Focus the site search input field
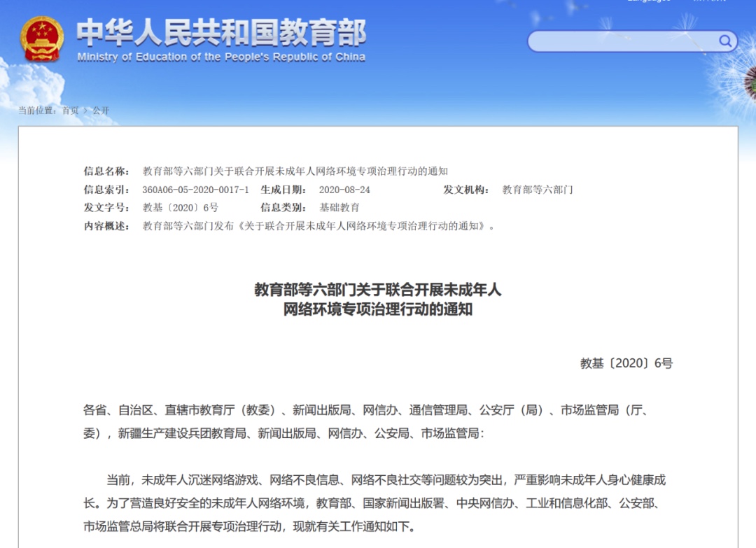The height and width of the screenshot is (548, 756). (632, 41)
